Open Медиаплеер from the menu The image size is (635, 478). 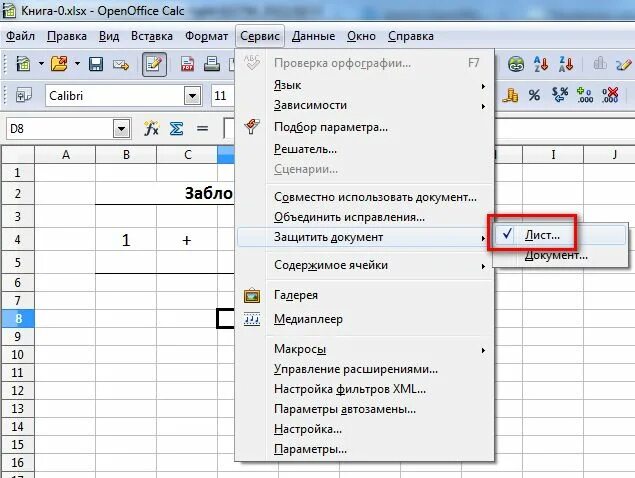pyautogui.click(x=364, y=319)
